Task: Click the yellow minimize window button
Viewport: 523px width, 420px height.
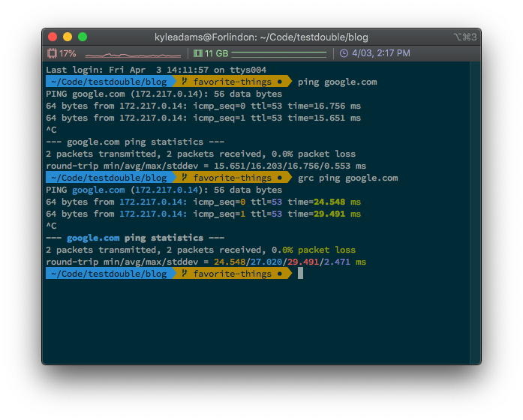Action: (68, 37)
